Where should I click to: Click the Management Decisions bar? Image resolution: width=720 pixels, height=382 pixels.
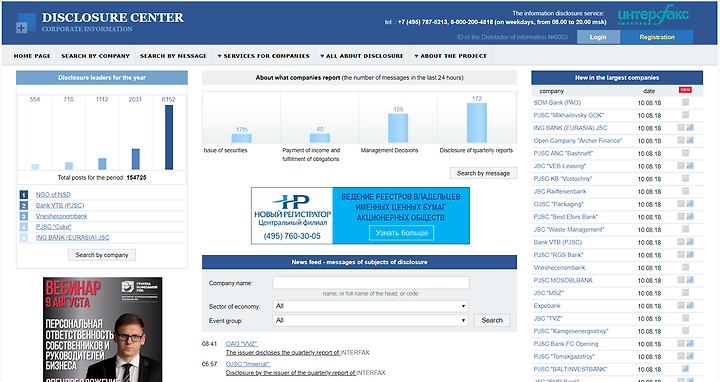click(398, 128)
